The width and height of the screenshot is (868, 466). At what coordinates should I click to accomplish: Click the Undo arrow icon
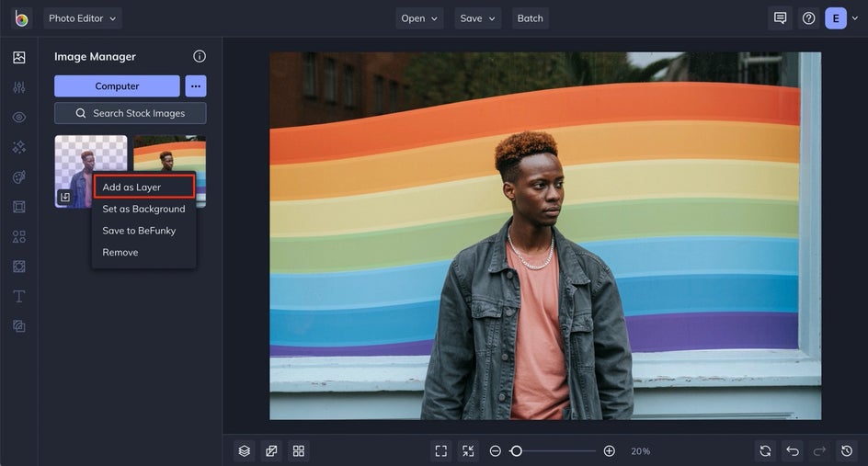click(792, 450)
